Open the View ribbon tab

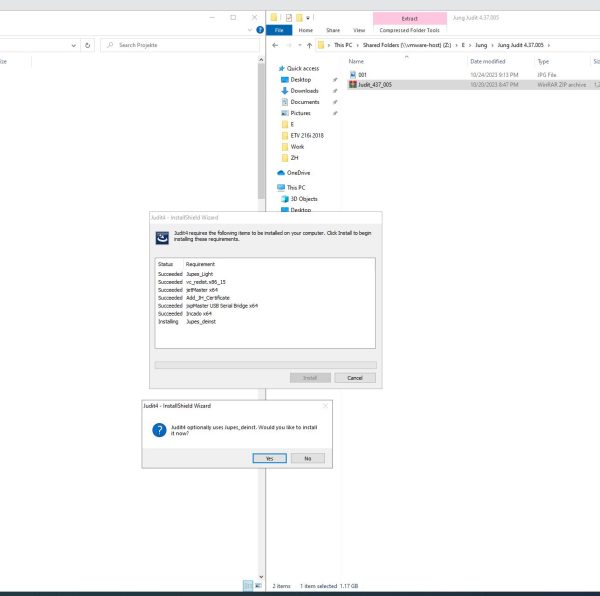pos(359,30)
